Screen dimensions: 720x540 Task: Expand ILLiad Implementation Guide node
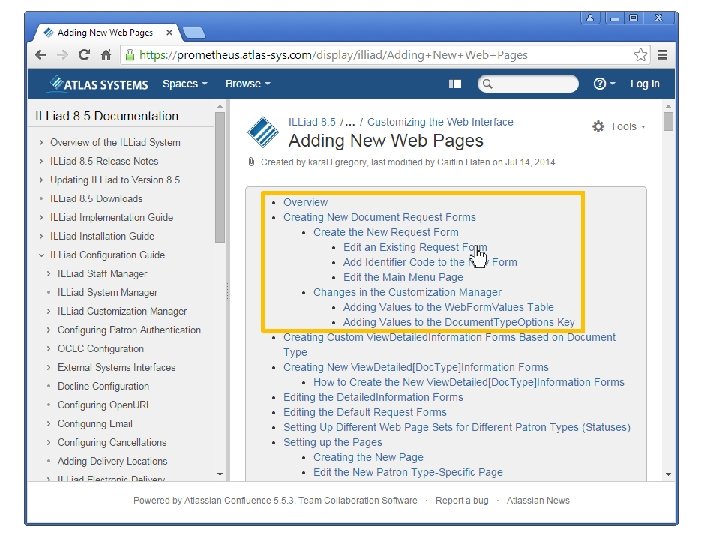[42, 217]
